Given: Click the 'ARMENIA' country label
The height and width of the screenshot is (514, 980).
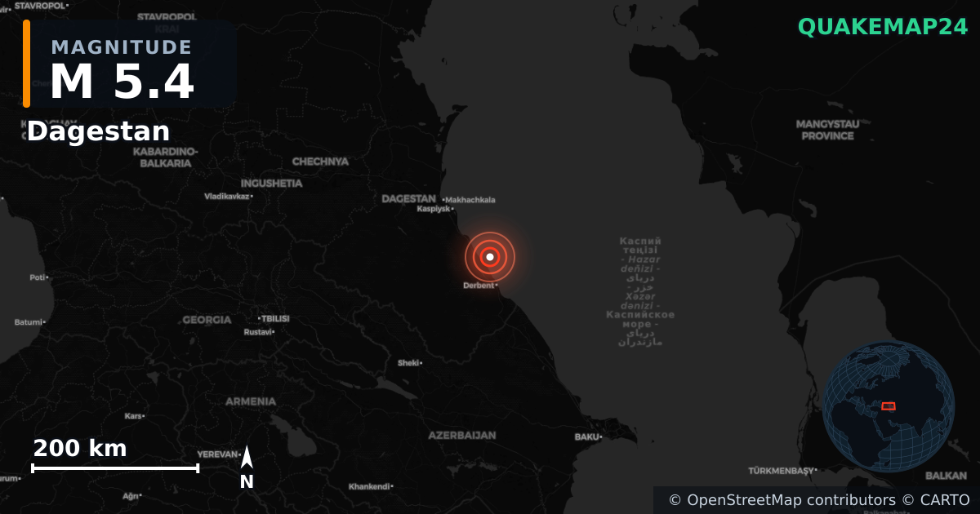Looking at the screenshot, I should coord(251,401).
